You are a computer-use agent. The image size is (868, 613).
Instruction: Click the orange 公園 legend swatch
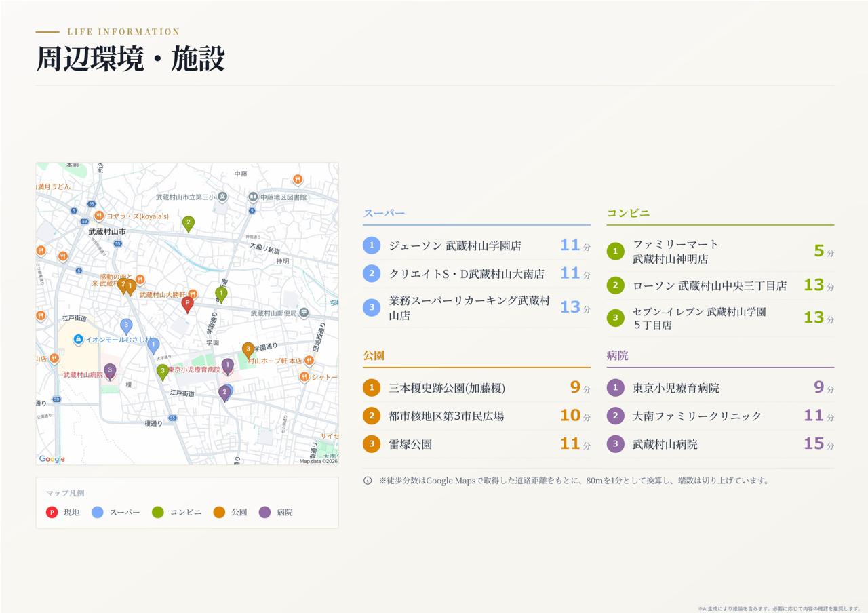click(219, 512)
